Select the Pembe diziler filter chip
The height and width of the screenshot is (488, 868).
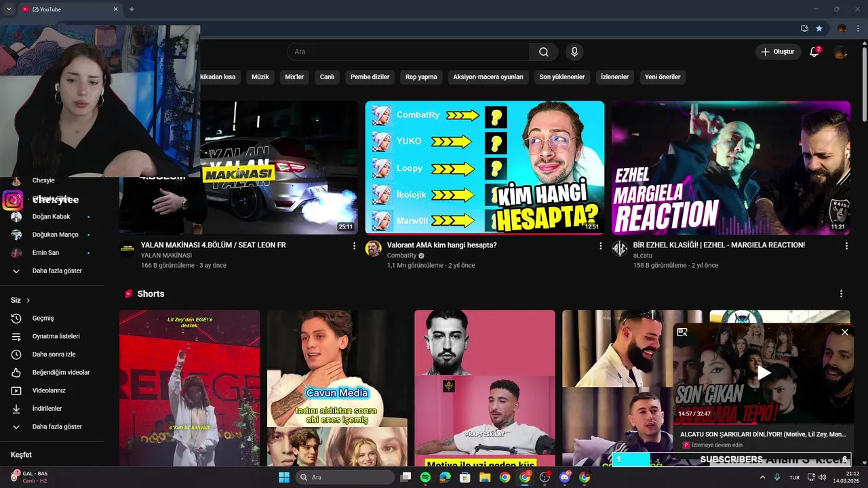coord(370,77)
